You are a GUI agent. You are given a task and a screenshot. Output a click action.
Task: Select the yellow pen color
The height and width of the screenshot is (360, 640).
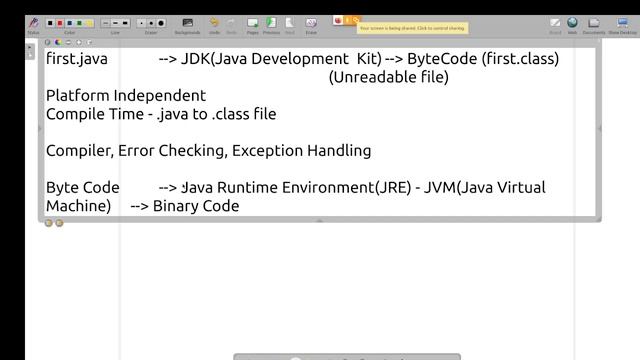[89, 23]
